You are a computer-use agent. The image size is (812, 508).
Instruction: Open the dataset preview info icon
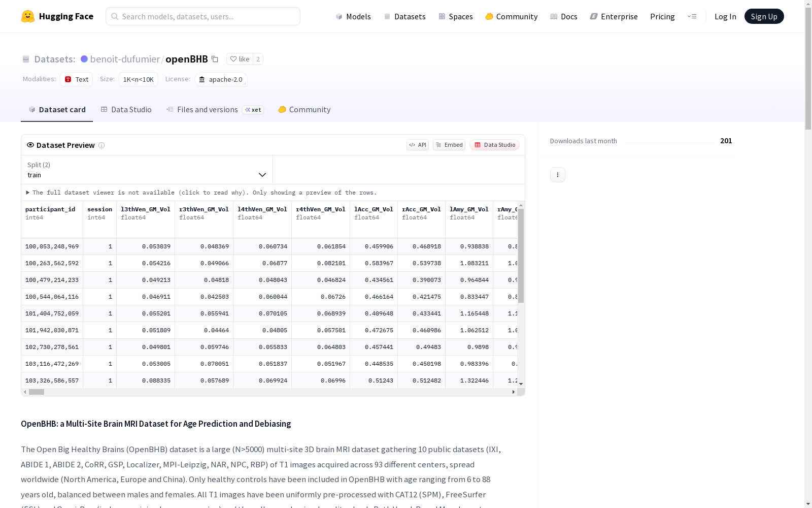pyautogui.click(x=101, y=145)
